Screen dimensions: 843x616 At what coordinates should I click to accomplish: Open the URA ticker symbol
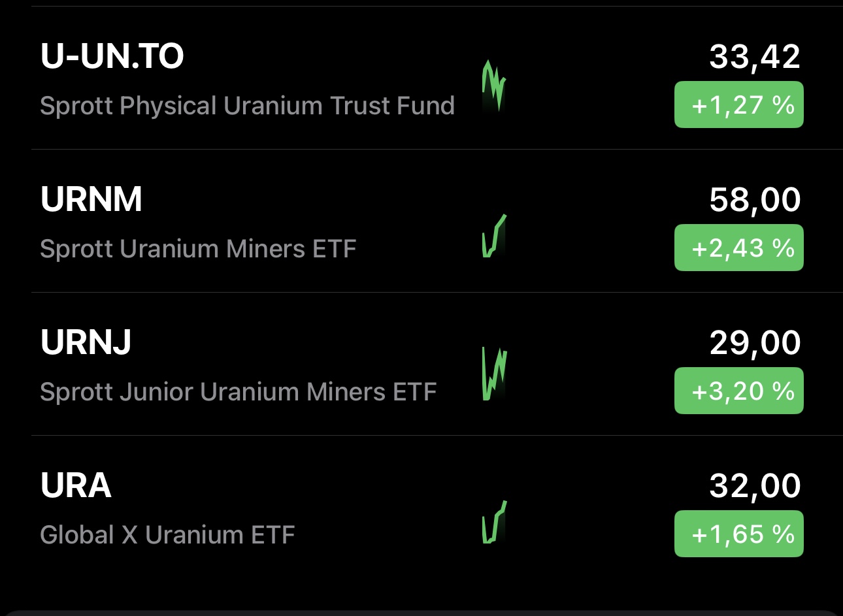pos(76,485)
